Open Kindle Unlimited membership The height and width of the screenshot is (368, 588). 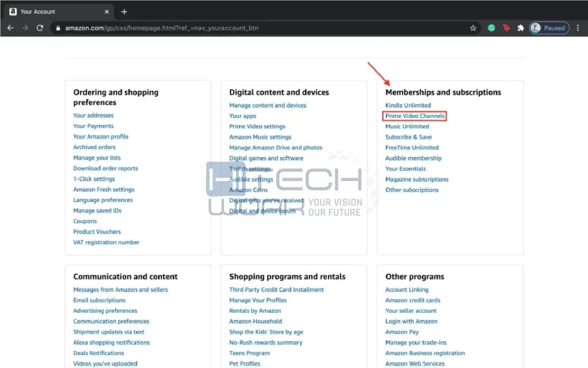[408, 105]
